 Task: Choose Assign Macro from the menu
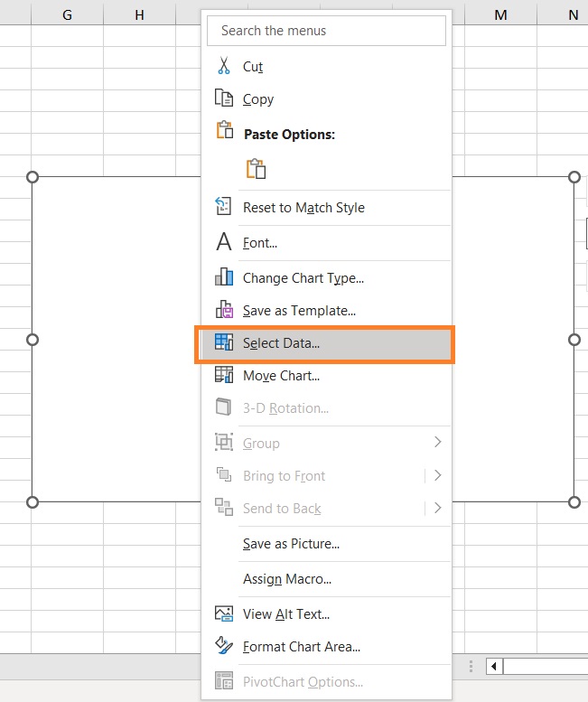(287, 579)
